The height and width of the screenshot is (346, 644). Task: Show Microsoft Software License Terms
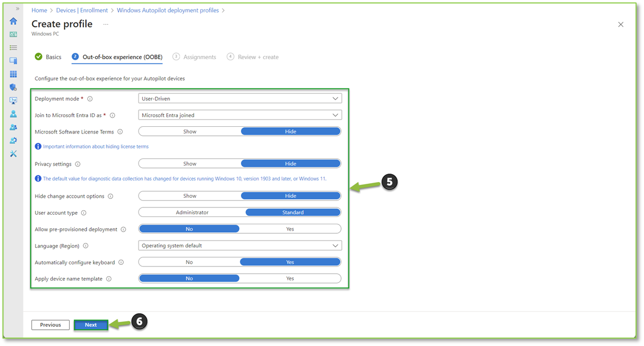point(189,131)
